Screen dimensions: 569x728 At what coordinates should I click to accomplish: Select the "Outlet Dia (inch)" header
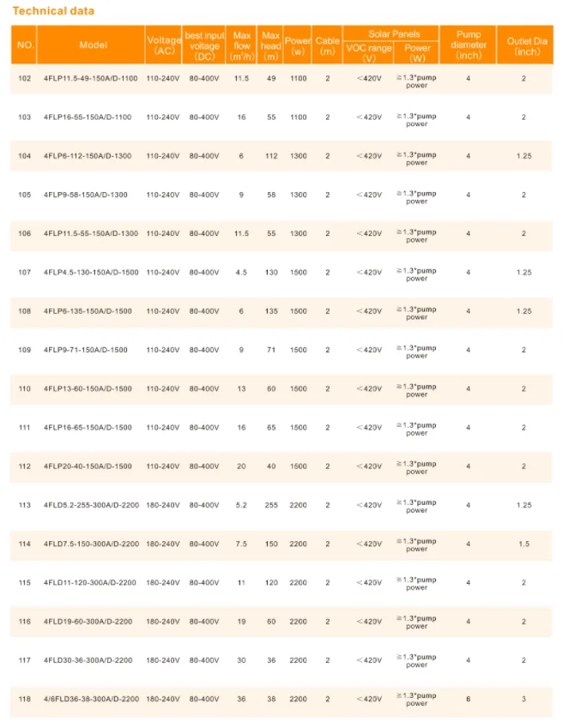(526, 45)
